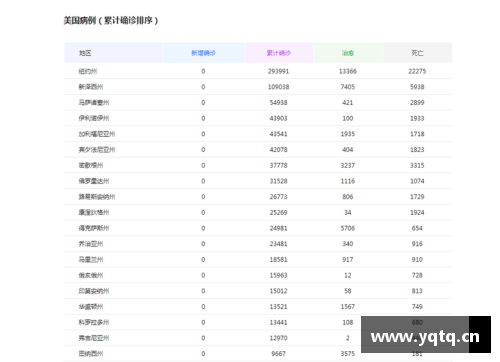Screen dimensions: 500x362
Task: Select the 印第安纳州 row name
Action: (94, 291)
